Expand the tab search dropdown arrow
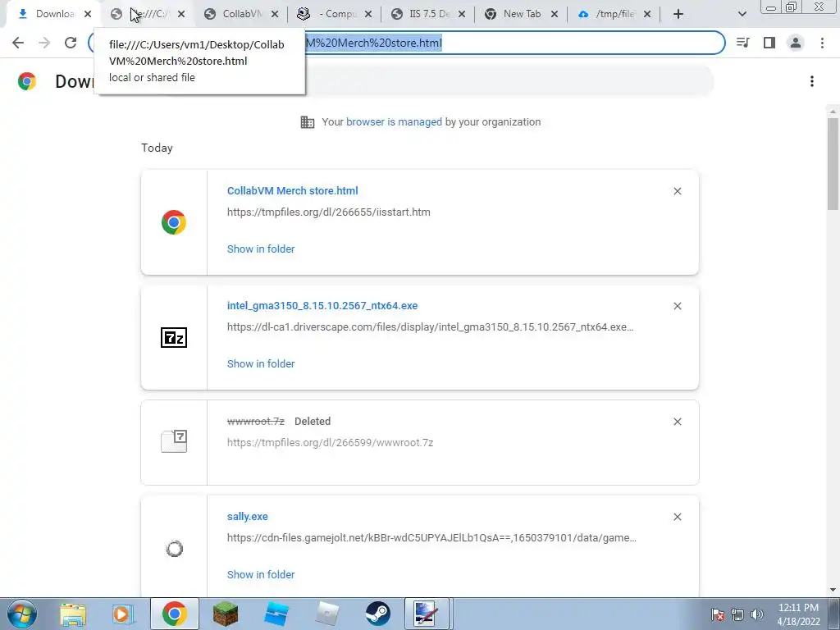Viewport: 840px width, 630px height. point(742,15)
